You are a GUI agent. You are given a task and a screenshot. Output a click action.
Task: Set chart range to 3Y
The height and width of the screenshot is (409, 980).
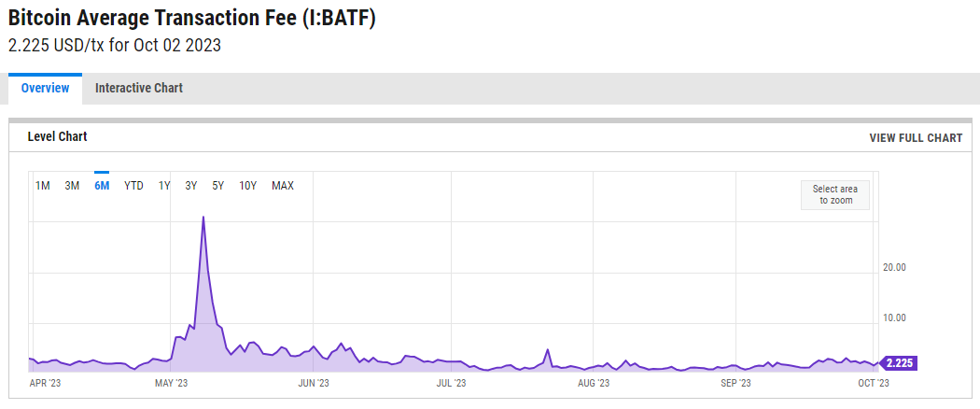[x=191, y=186]
